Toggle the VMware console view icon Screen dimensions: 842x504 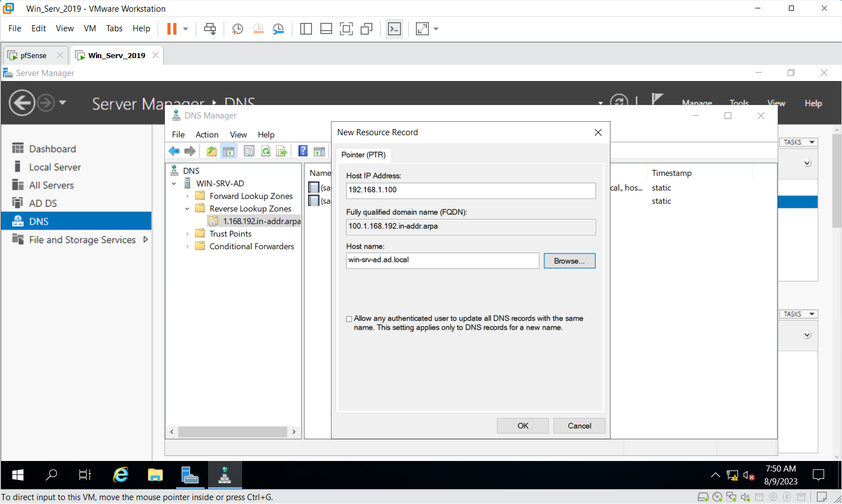[394, 28]
